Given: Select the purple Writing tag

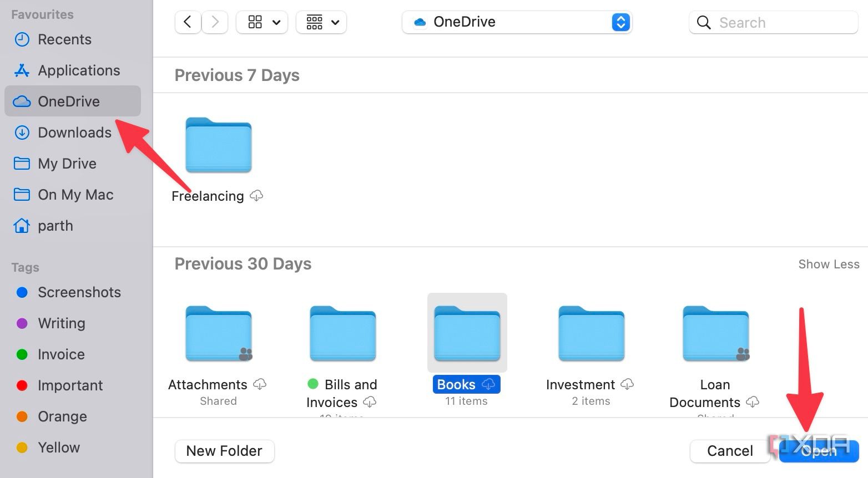Looking at the screenshot, I should [x=61, y=323].
